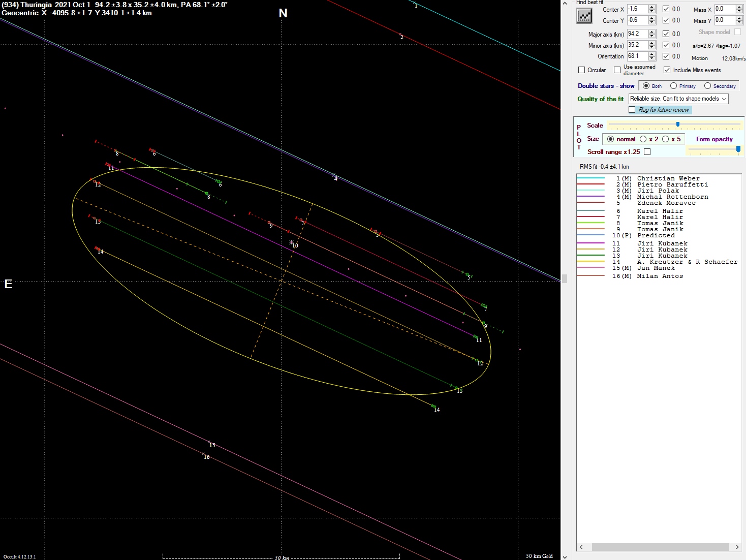Image resolution: width=746 pixels, height=560 pixels.
Task: Select row 6 Karel Halir
Action: click(x=658, y=211)
